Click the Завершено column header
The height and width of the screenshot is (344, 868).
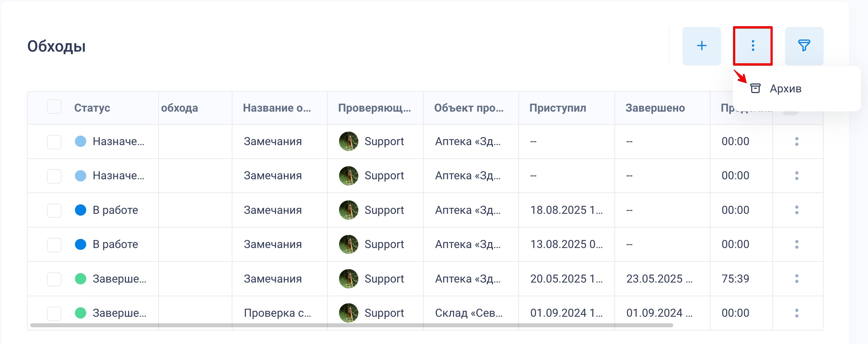pos(655,108)
